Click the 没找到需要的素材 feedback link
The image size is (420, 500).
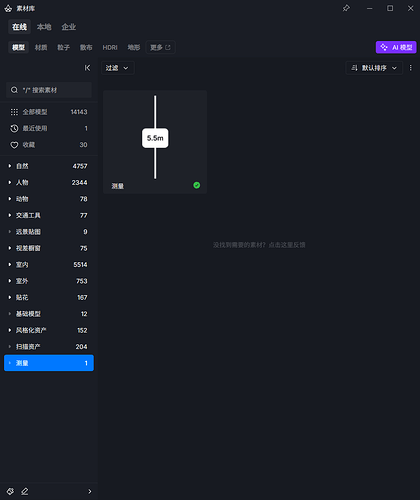pyautogui.click(x=259, y=245)
